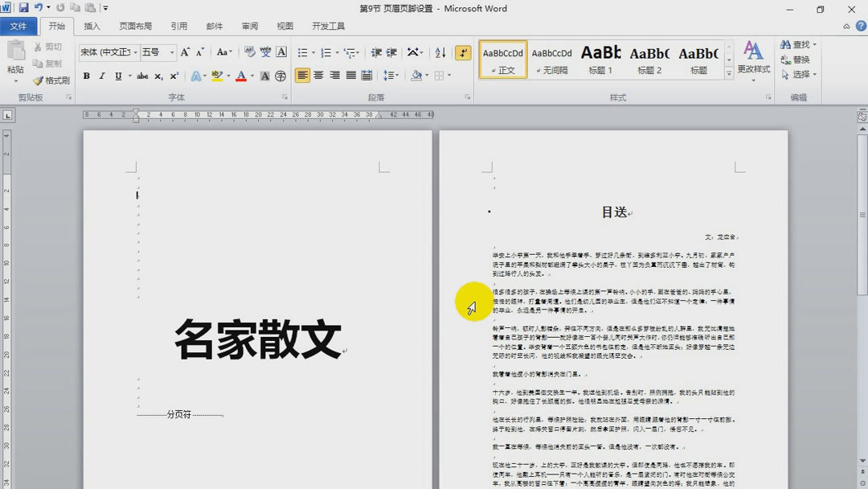Toggle italic formatting
The height and width of the screenshot is (489, 868).
point(102,76)
